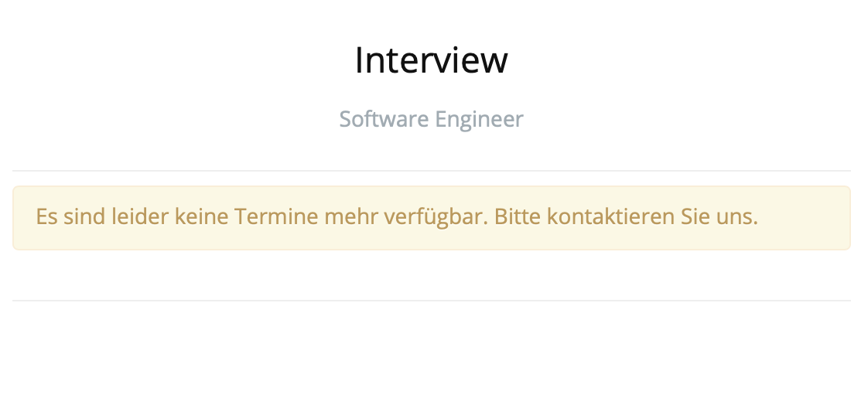
Task: Click the yellow no-appointments alert box
Action: (x=431, y=218)
